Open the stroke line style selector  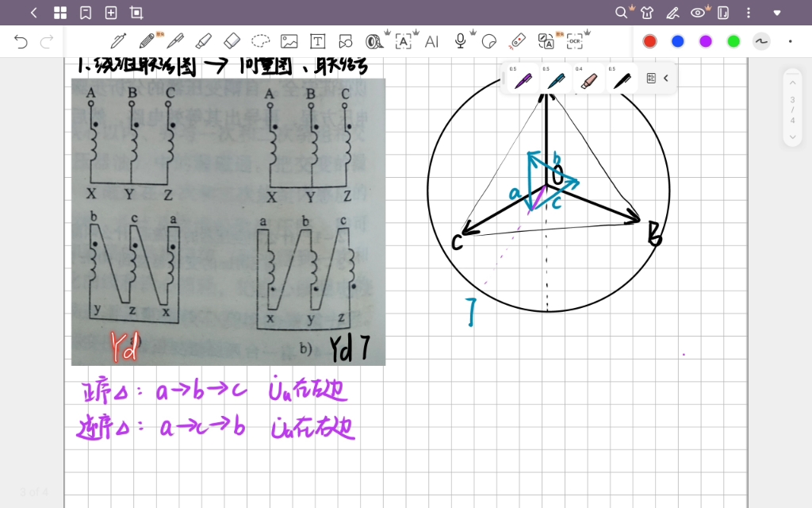click(x=761, y=41)
